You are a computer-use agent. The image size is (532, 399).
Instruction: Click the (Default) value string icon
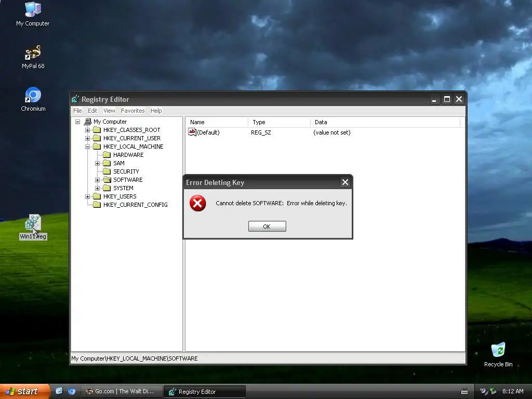click(192, 132)
